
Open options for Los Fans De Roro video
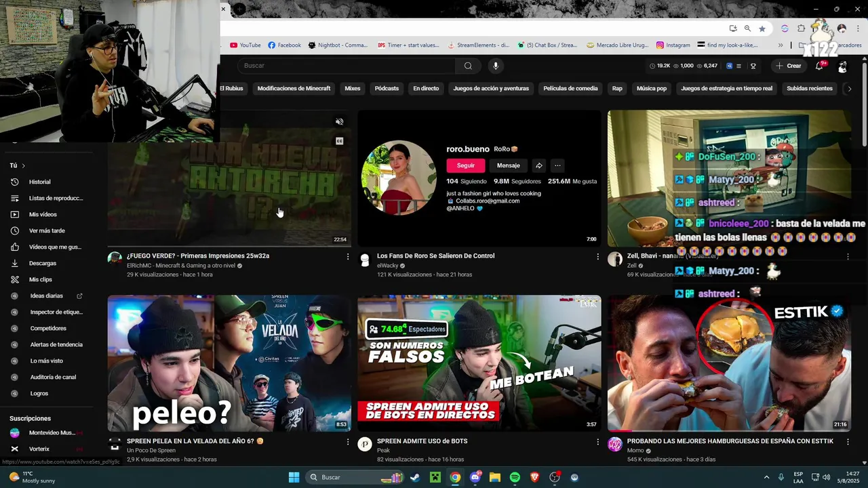[597, 256]
